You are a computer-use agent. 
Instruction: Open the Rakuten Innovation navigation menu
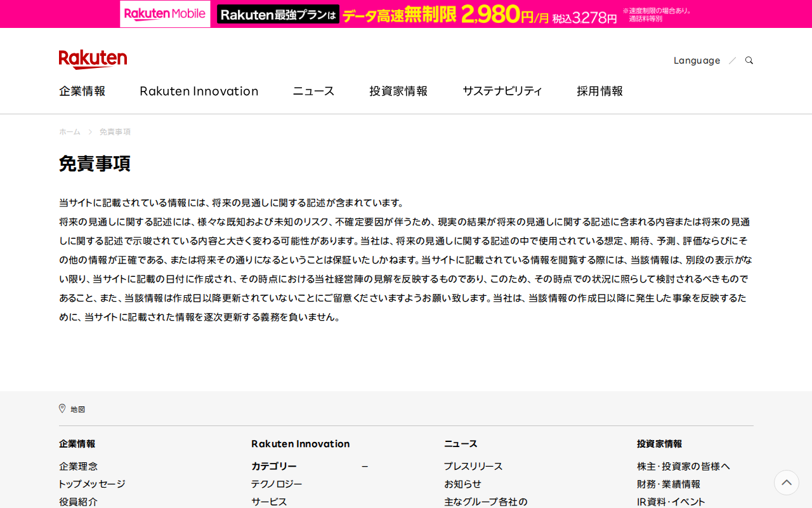[199, 91]
